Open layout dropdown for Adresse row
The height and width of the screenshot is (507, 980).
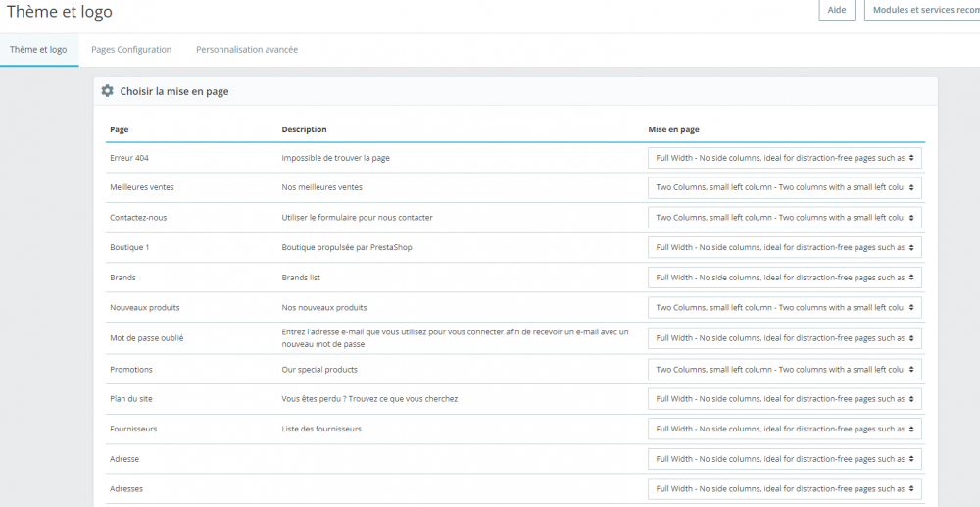coord(785,459)
